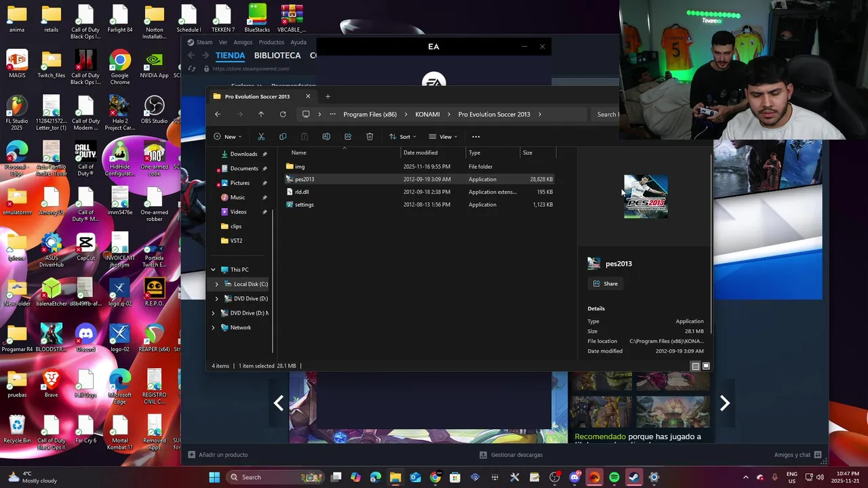This screenshot has width=868, height=488.
Task: Click PES 2013 preview thumbnail in details pane
Action: (646, 197)
